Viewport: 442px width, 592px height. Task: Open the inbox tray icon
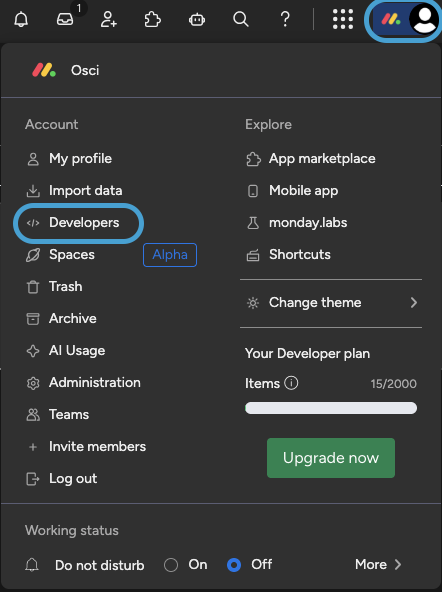click(x=65, y=18)
